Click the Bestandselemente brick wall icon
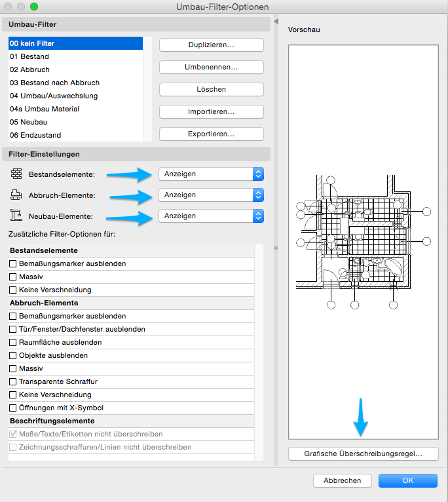This screenshot has width=448, height=502. point(16,174)
